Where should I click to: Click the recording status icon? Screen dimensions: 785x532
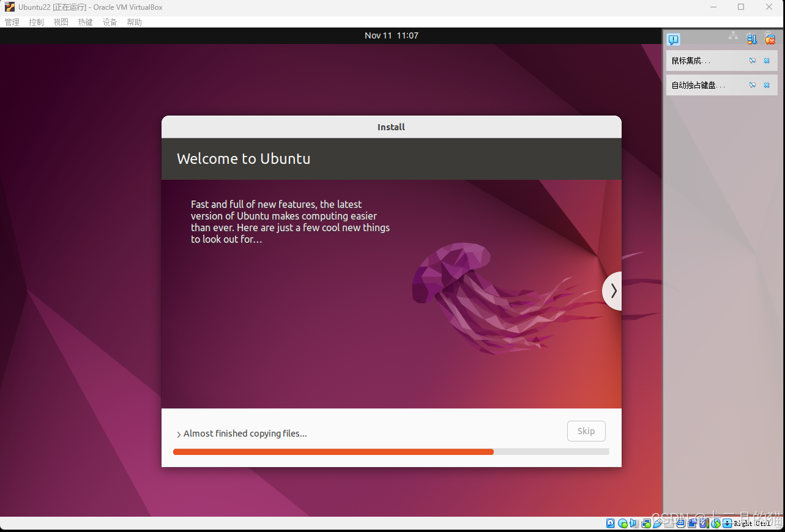click(x=692, y=523)
